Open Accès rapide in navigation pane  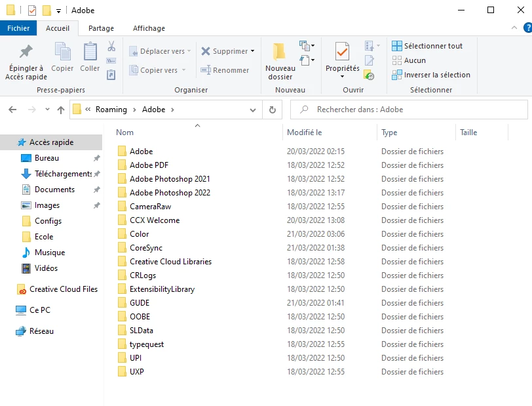[x=51, y=142]
